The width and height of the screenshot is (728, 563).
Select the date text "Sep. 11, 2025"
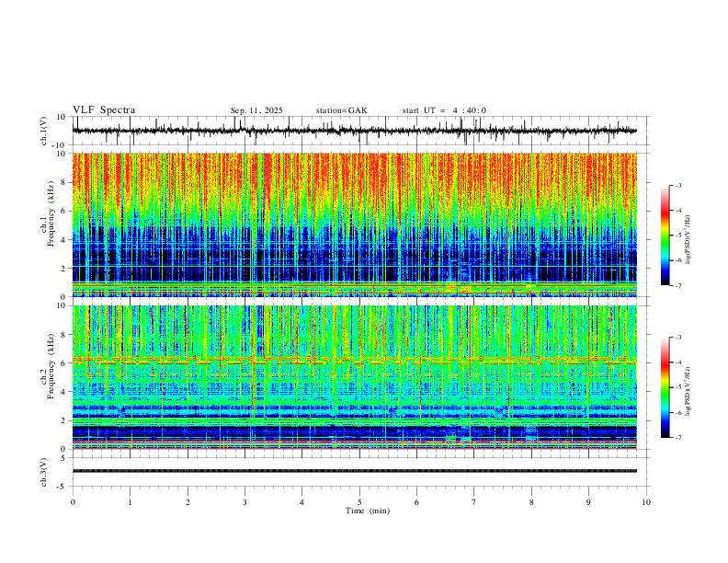(x=256, y=110)
